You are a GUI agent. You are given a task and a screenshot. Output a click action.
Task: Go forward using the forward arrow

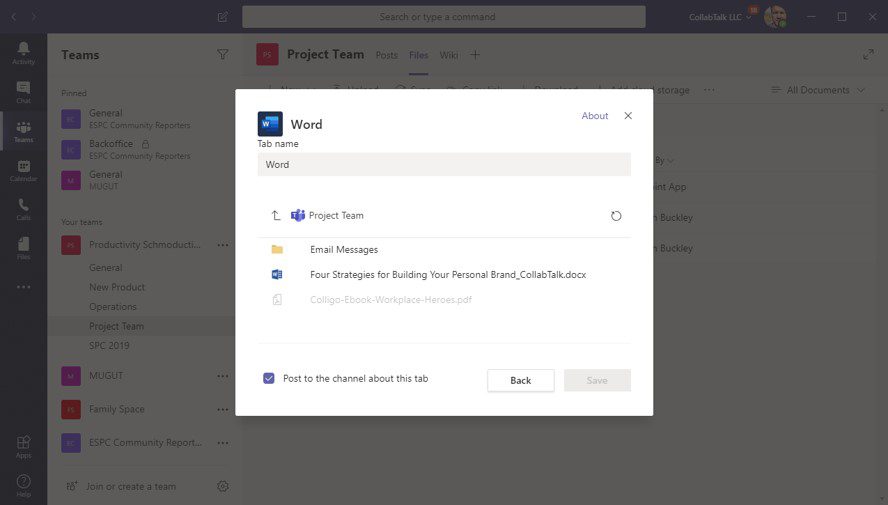coord(34,17)
